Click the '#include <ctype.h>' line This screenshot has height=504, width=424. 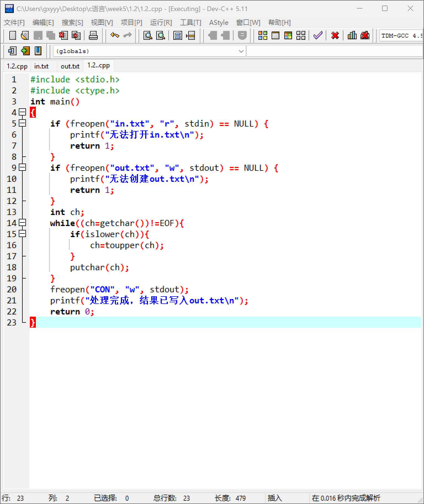point(75,90)
